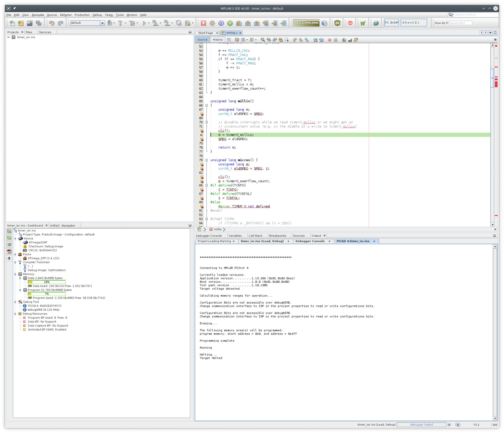Toggle breakpoint on line 68 glyph
This screenshot has width=504, height=433.
coord(202,114)
